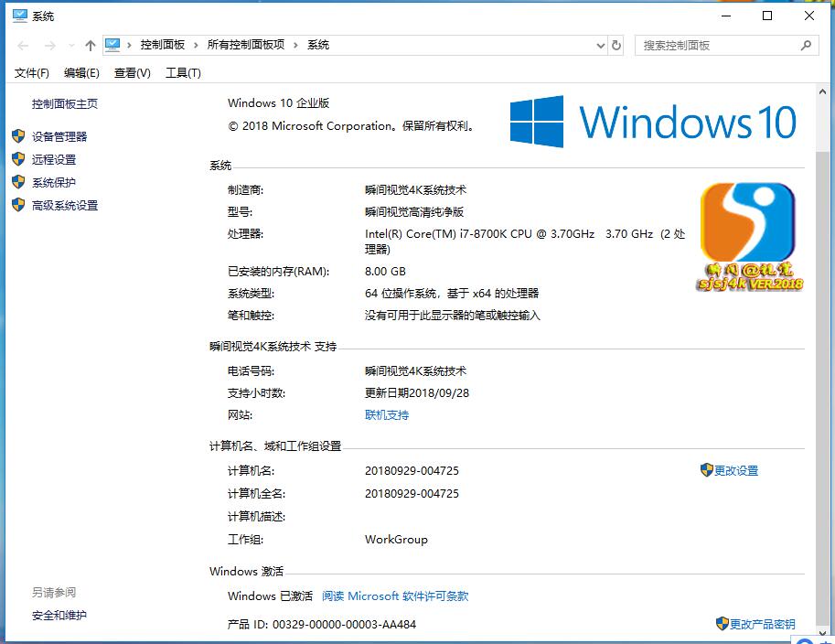Open 设备管理器 from sidebar
Image resolution: width=835 pixels, height=644 pixels.
[x=59, y=137]
